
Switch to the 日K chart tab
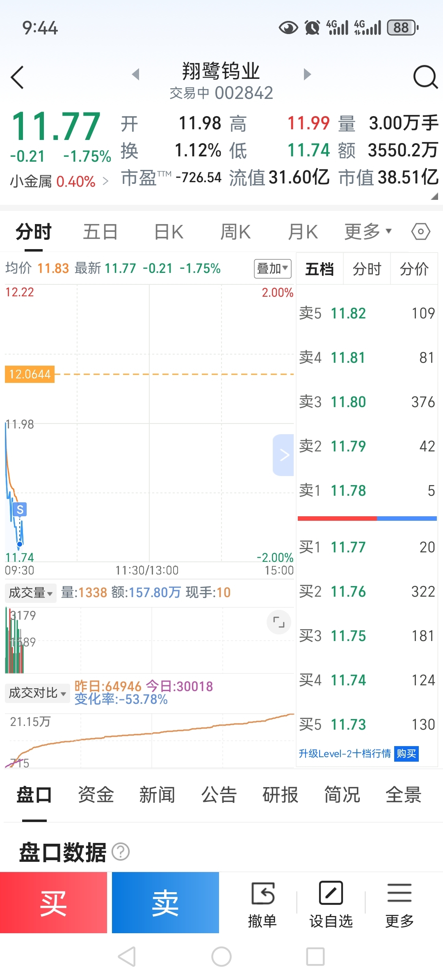click(x=169, y=232)
